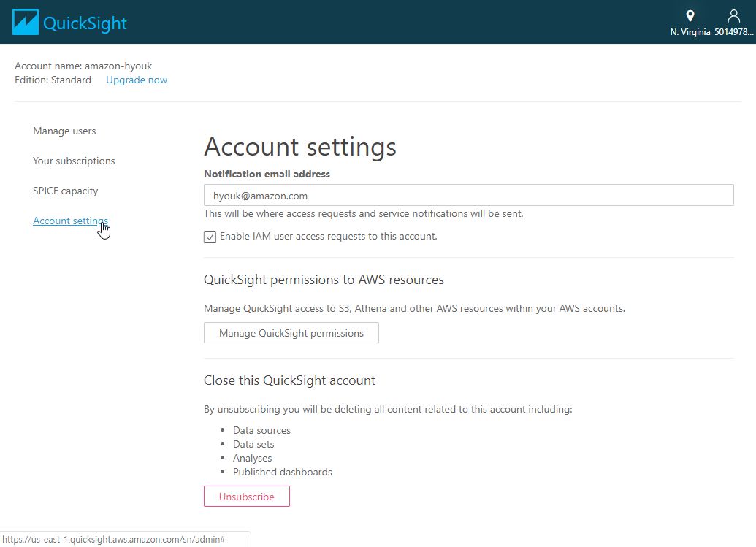756x547 pixels.
Task: Focus the Notification email address field
Action: (x=469, y=195)
